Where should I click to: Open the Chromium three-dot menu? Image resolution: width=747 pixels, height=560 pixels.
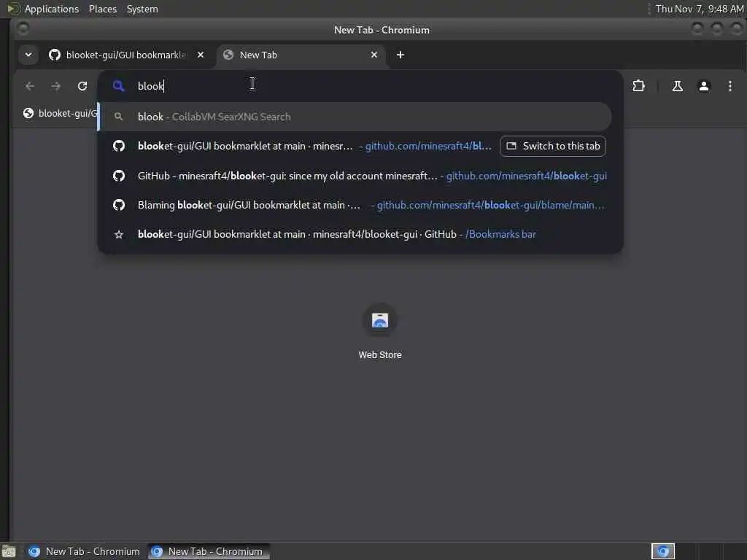pos(729,86)
